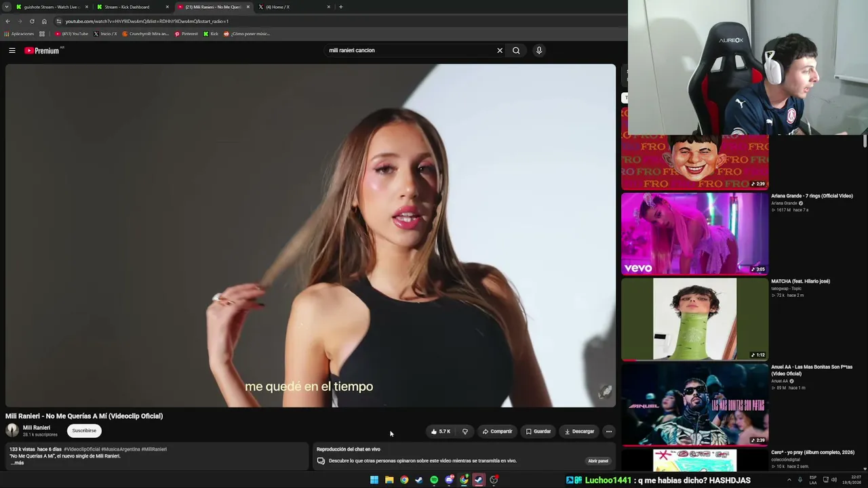Image resolution: width=868 pixels, height=488 pixels.
Task: Clear the YouTube search query
Action: 500,50
